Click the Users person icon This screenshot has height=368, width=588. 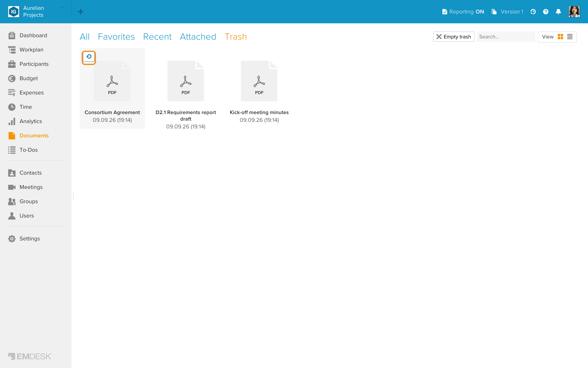click(12, 216)
